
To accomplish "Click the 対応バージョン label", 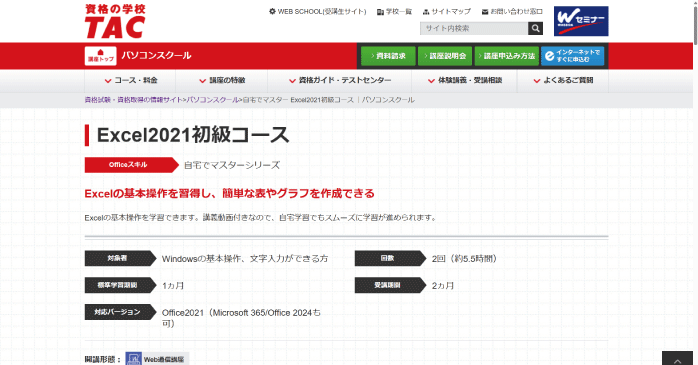I will coord(120,312).
